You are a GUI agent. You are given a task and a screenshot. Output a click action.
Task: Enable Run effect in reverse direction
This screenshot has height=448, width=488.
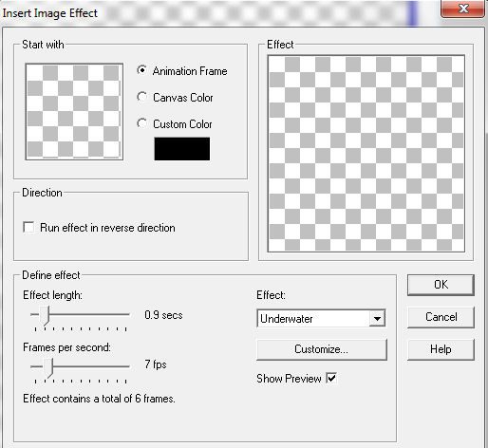point(28,227)
